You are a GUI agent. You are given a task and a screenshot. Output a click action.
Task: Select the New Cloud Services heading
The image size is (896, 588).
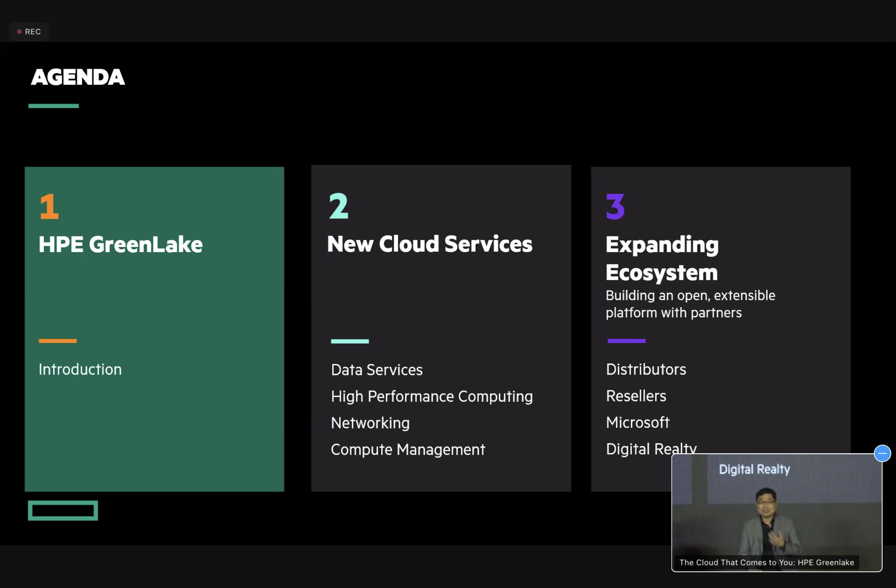coord(429,244)
